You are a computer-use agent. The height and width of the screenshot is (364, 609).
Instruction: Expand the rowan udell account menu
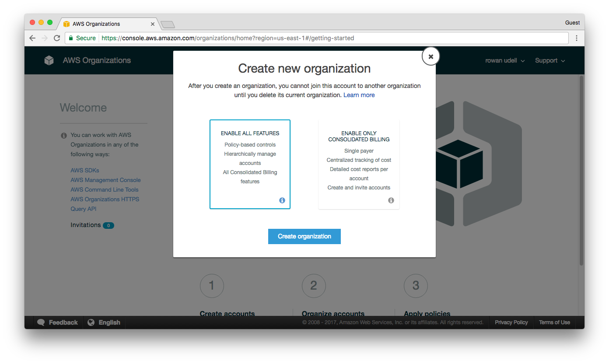(x=505, y=60)
